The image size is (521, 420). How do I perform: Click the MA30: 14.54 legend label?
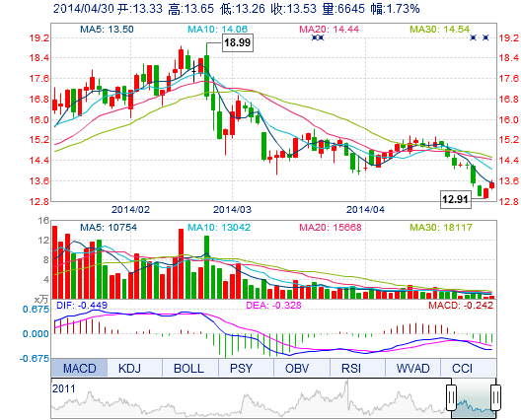tap(440, 30)
